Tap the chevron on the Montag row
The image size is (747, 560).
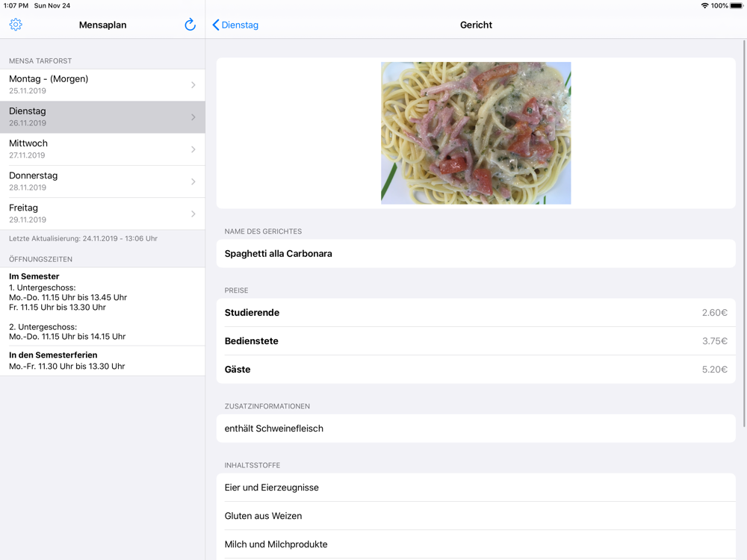[193, 85]
